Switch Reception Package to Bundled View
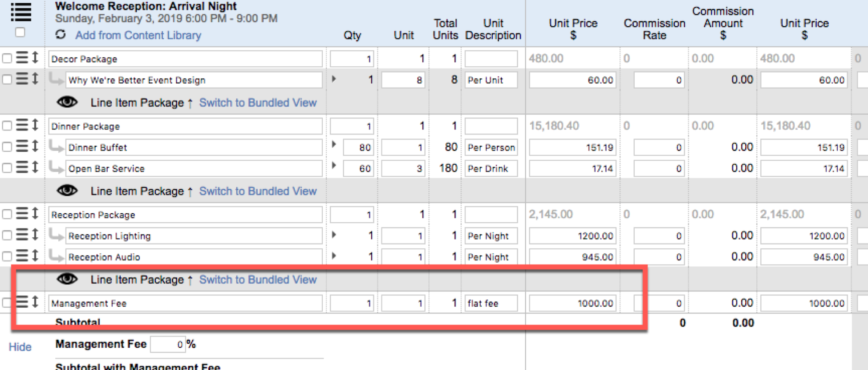This screenshot has height=370, width=868. (258, 280)
